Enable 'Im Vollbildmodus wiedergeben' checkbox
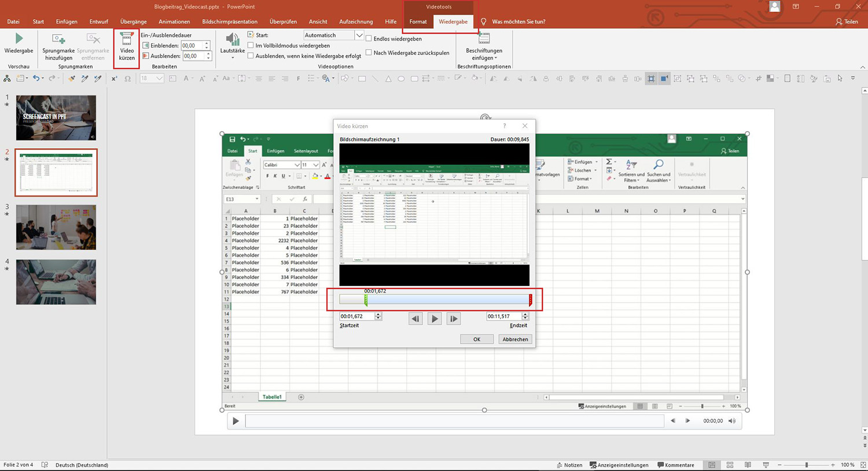 coord(251,45)
